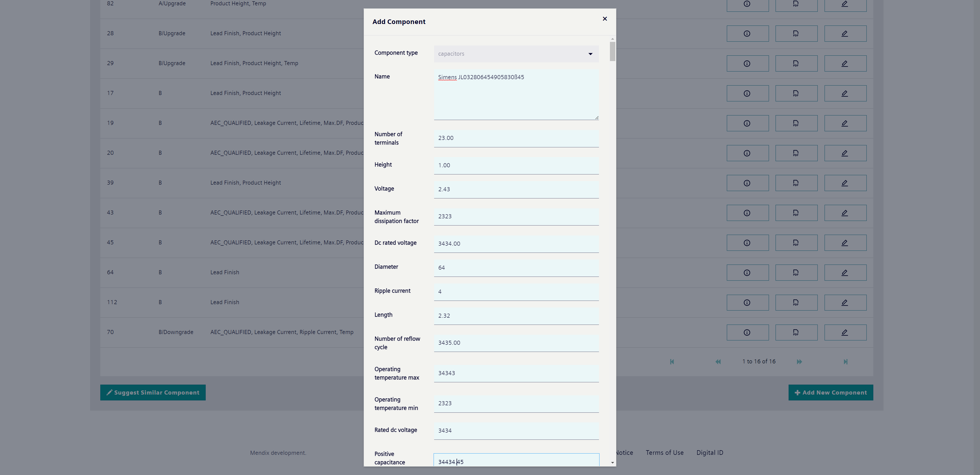This screenshot has width=980, height=475.
Task: Open the Terms of Use link
Action: 664,453
